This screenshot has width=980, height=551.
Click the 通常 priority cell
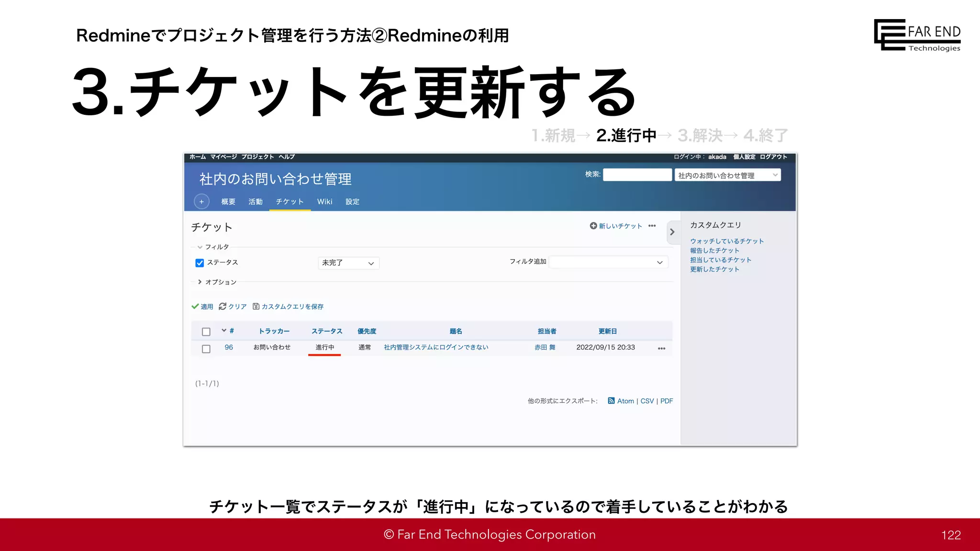(365, 347)
